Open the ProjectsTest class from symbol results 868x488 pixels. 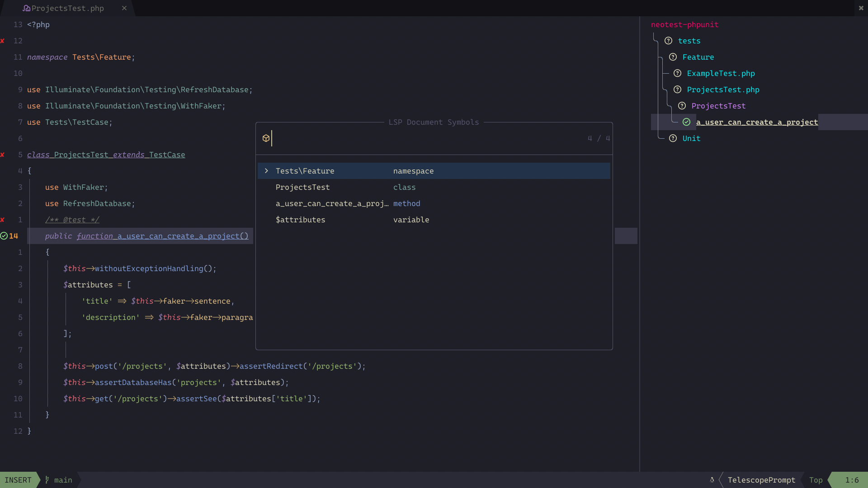[x=302, y=187]
